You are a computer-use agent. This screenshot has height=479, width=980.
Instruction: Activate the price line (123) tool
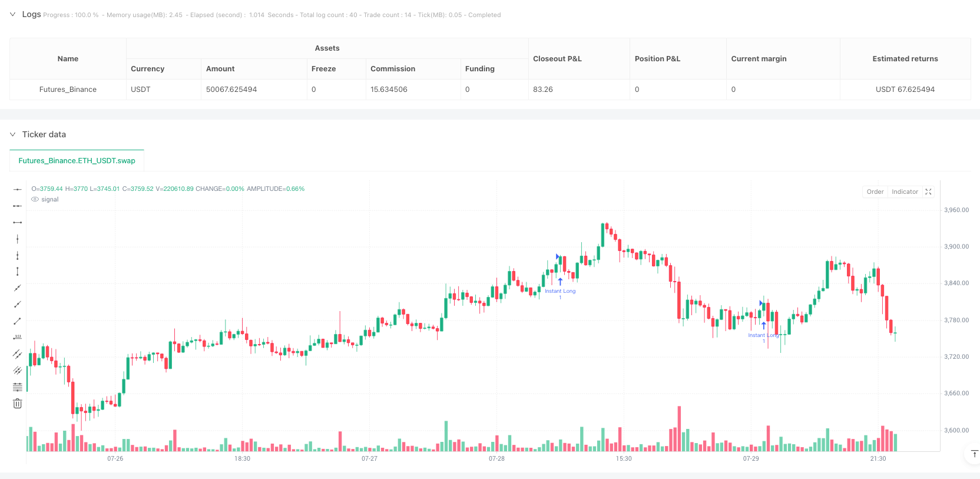[18, 338]
